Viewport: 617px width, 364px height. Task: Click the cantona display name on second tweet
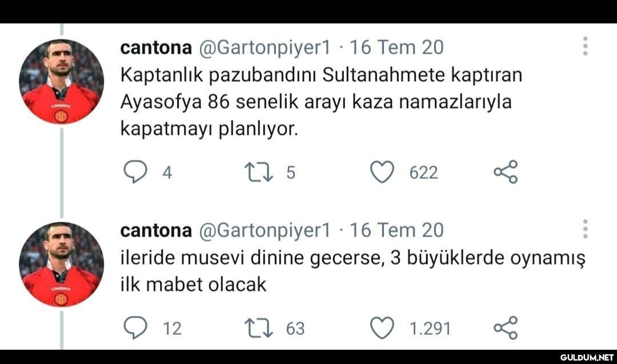tap(155, 230)
